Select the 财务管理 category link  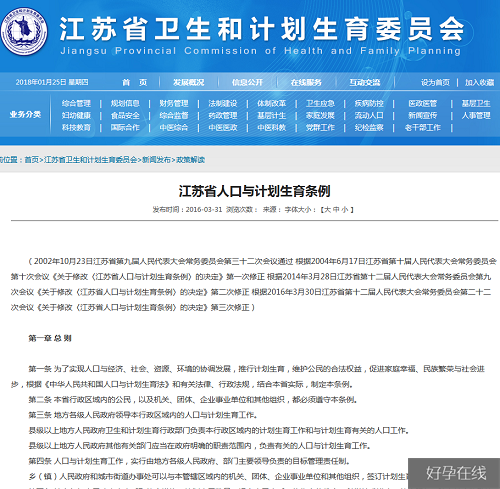click(x=174, y=104)
